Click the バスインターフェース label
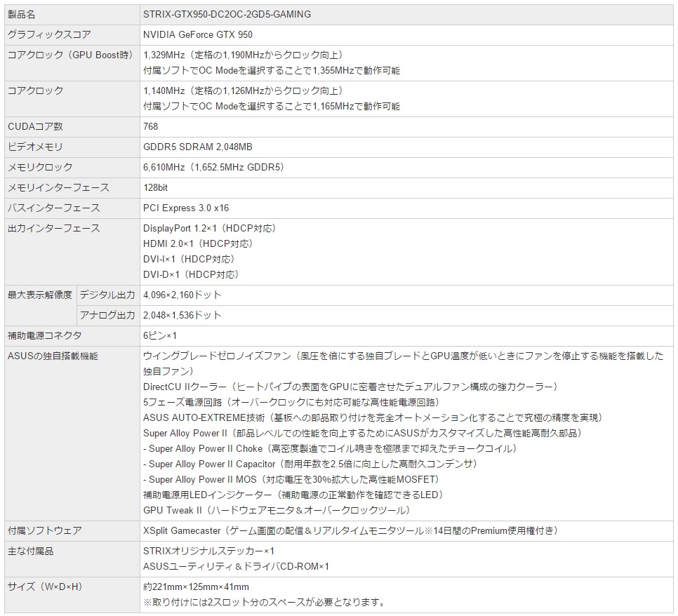 coord(53,208)
